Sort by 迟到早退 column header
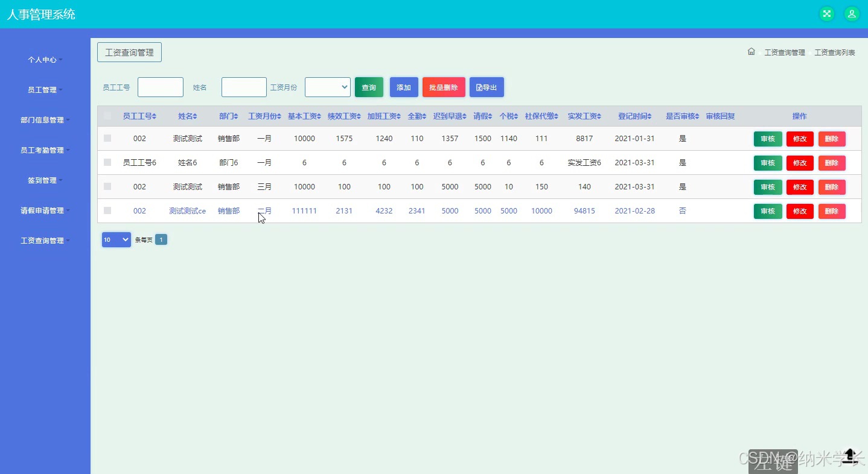This screenshot has width=868, height=474. coord(450,116)
